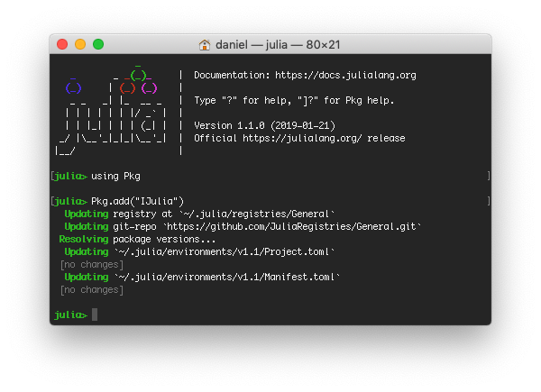
Task: Open the https://julialang.org/ release link
Action: pyautogui.click(x=302, y=138)
